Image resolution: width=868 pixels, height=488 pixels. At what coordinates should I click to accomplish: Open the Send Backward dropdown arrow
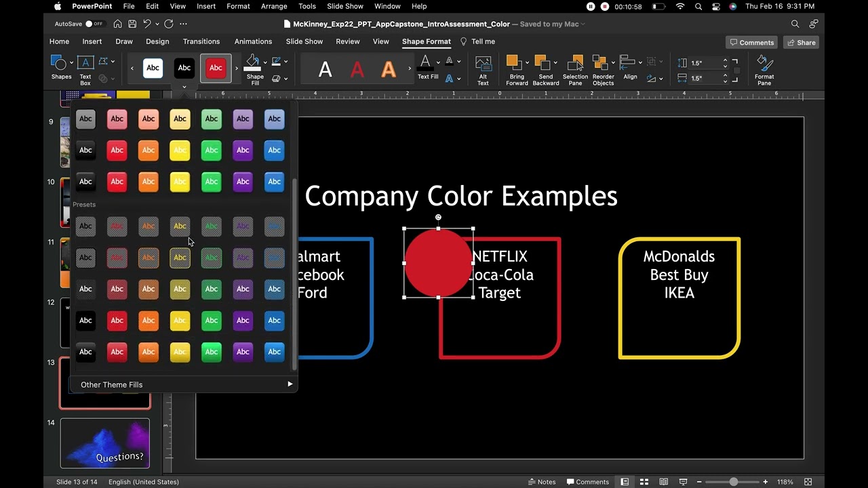(557, 62)
